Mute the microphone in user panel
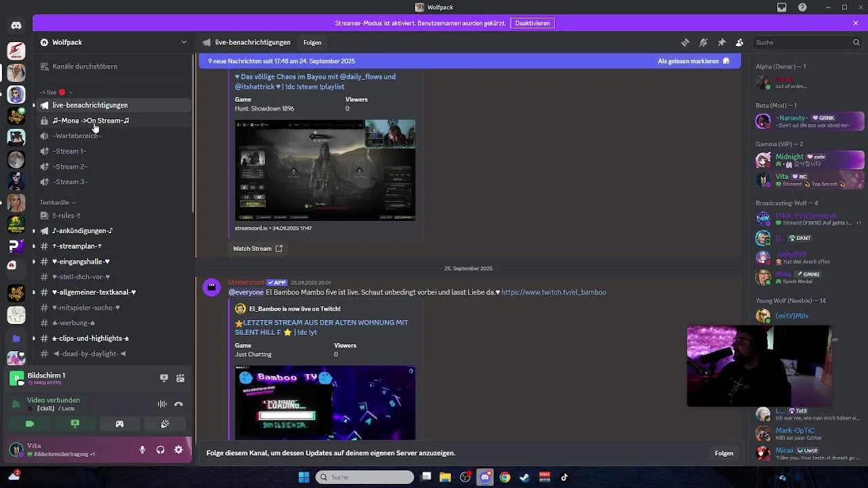 click(x=142, y=449)
